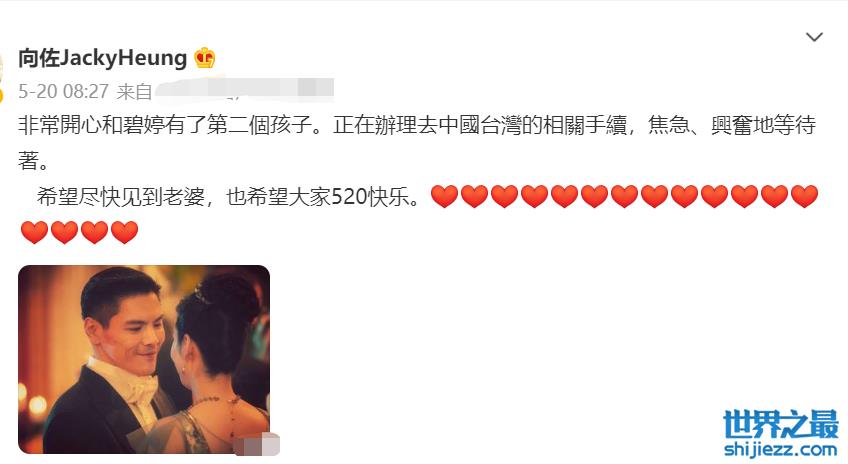Click the crown VIP badge beside the username
The height and width of the screenshot is (464, 848).
pos(205,58)
